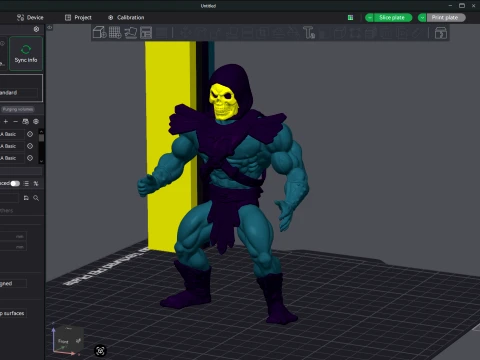Click the filament list scrollbar thumb
Viewport: 480px width, 360px height.
41,138
